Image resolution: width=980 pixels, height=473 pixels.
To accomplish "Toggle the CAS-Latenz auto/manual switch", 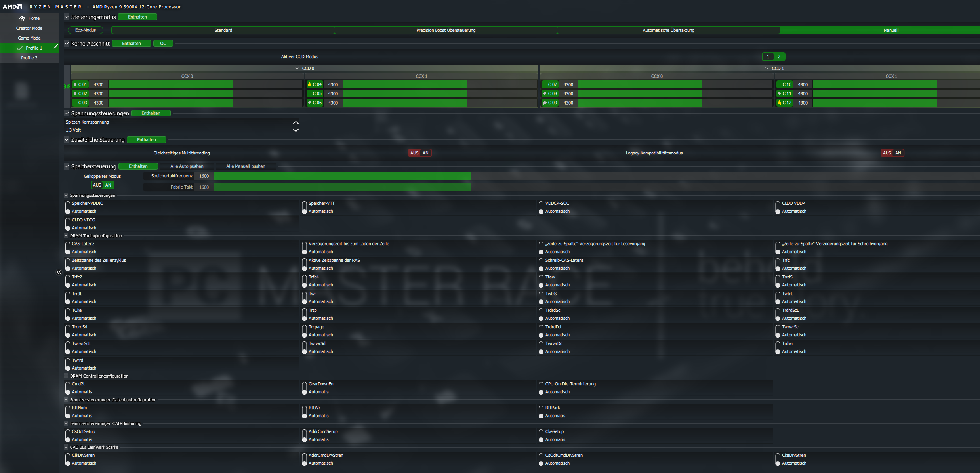I will pyautogui.click(x=68, y=248).
